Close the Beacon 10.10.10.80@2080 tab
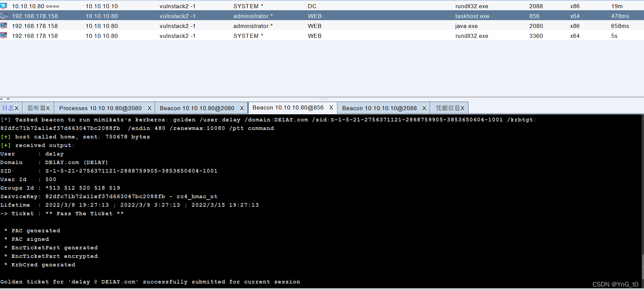This screenshot has width=644, height=291. click(x=242, y=108)
